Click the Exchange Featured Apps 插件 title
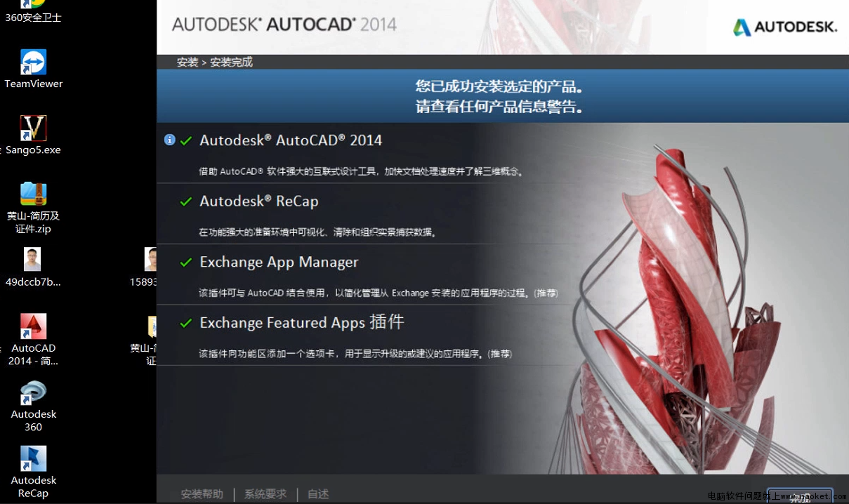Image resolution: width=849 pixels, height=504 pixels. [302, 322]
